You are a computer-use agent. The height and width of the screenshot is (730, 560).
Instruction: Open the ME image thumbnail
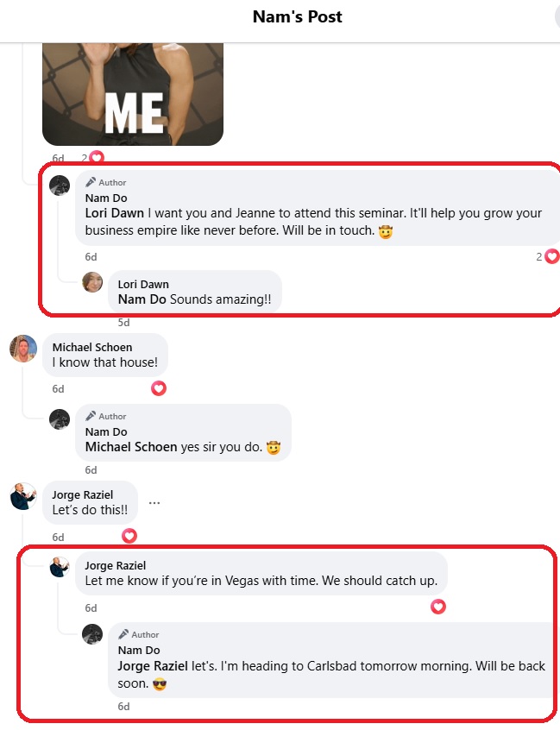pos(133,94)
